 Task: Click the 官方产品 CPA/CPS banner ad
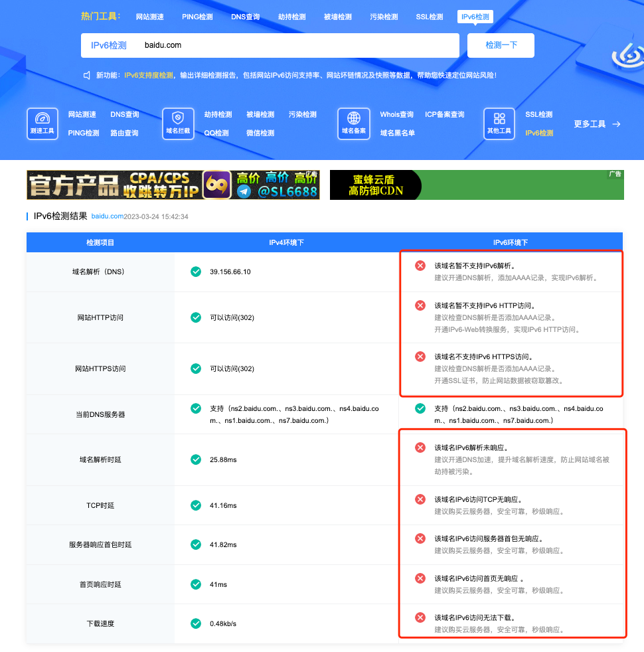pos(173,185)
